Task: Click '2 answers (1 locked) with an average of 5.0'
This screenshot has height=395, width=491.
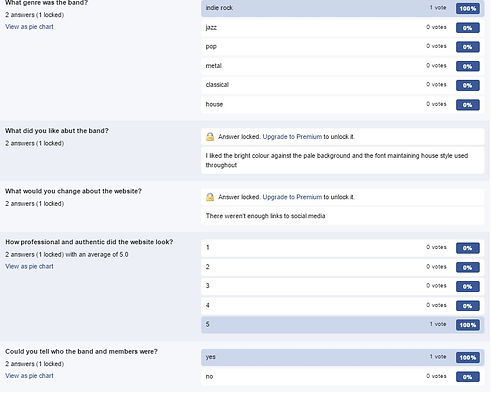Action: [x=67, y=255]
